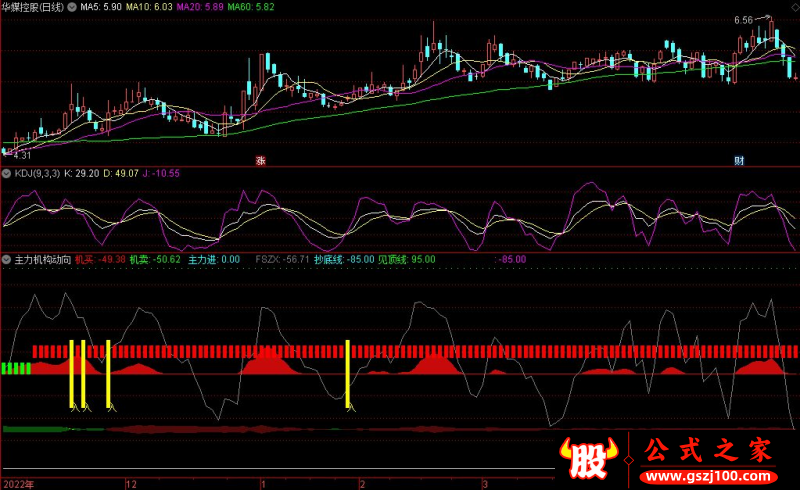Click the red 涨 marker under the chart
The height and width of the screenshot is (490, 800).
click(x=261, y=160)
